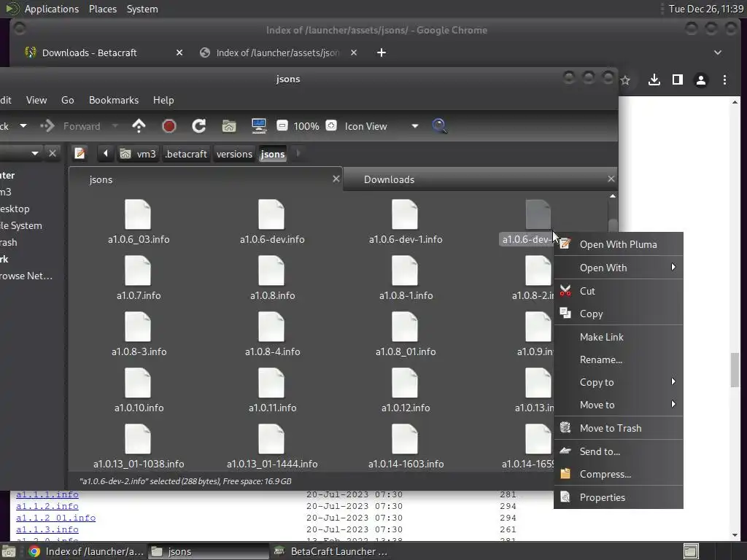The image size is (747, 560).
Task: Choose Move to Trash in context menu
Action: click(619, 428)
